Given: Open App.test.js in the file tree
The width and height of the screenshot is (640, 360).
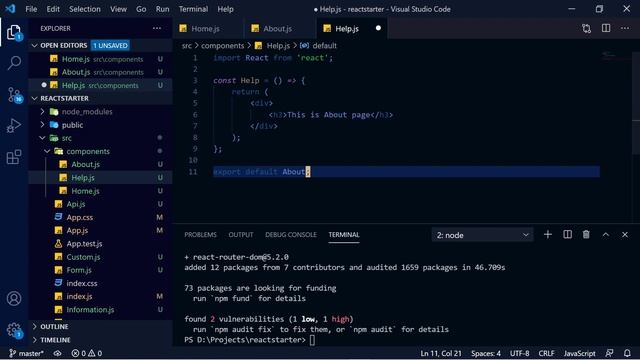Looking at the screenshot, I should point(84,244).
